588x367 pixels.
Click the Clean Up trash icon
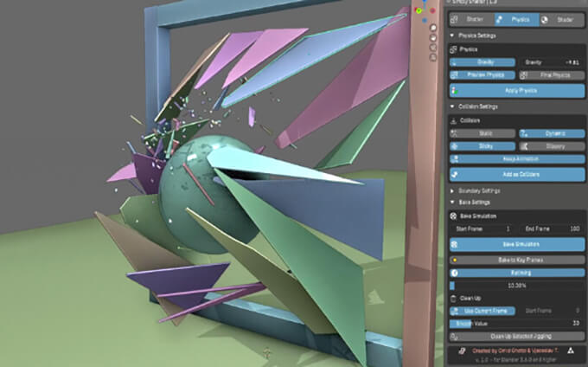pos(455,299)
